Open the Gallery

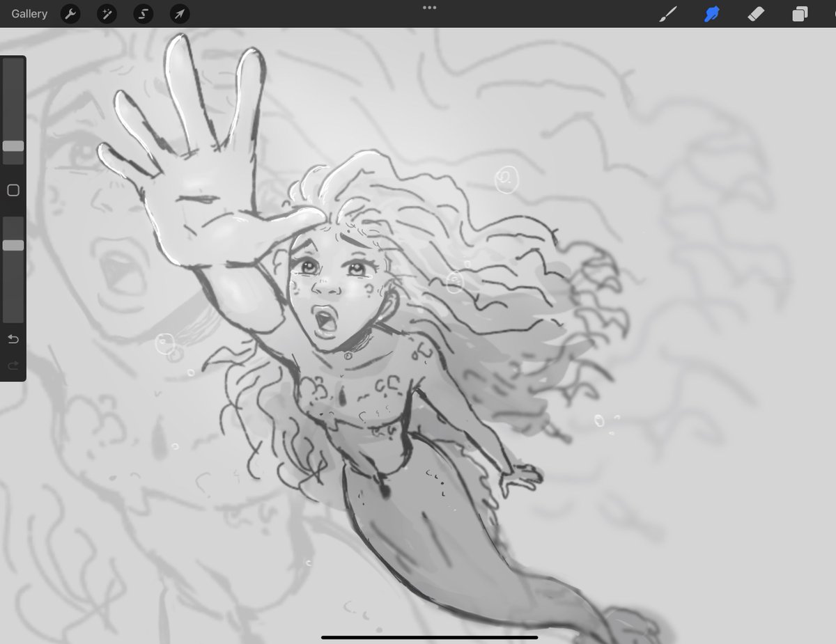click(29, 14)
